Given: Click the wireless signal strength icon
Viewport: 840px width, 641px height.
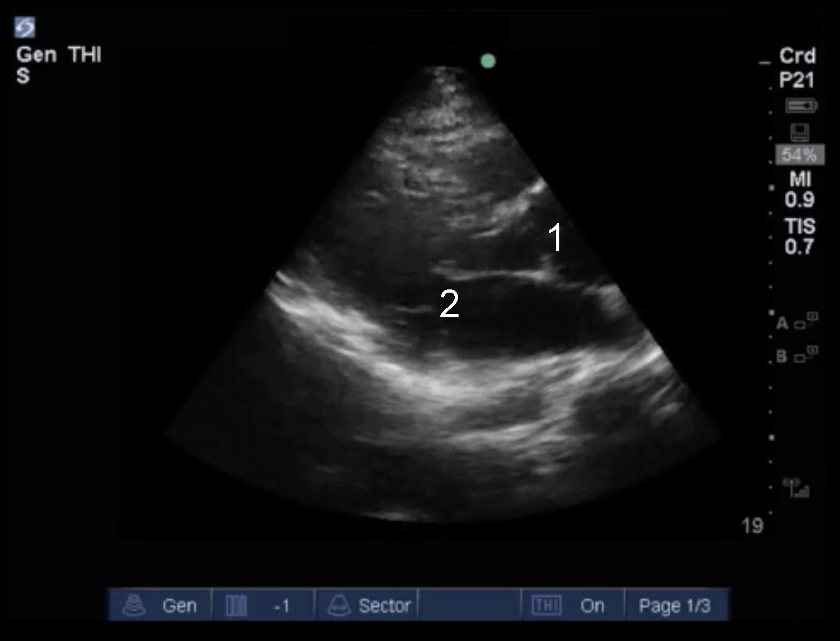Looking at the screenshot, I should click(796, 488).
